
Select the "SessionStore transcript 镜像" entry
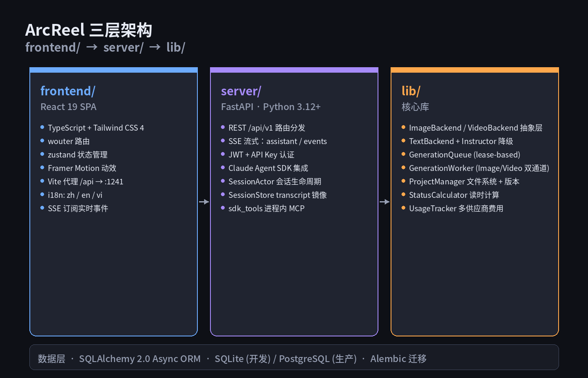[x=278, y=195]
